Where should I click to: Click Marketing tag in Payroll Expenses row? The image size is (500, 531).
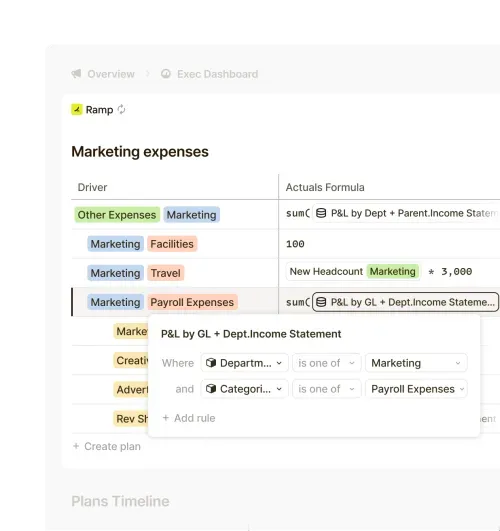pos(116,302)
